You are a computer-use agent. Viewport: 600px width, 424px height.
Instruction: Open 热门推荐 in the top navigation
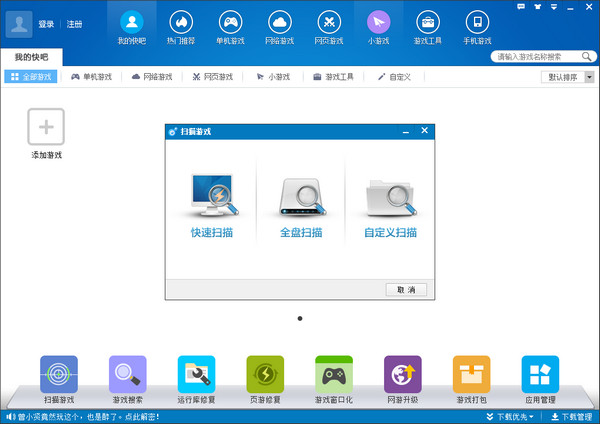[x=181, y=26]
